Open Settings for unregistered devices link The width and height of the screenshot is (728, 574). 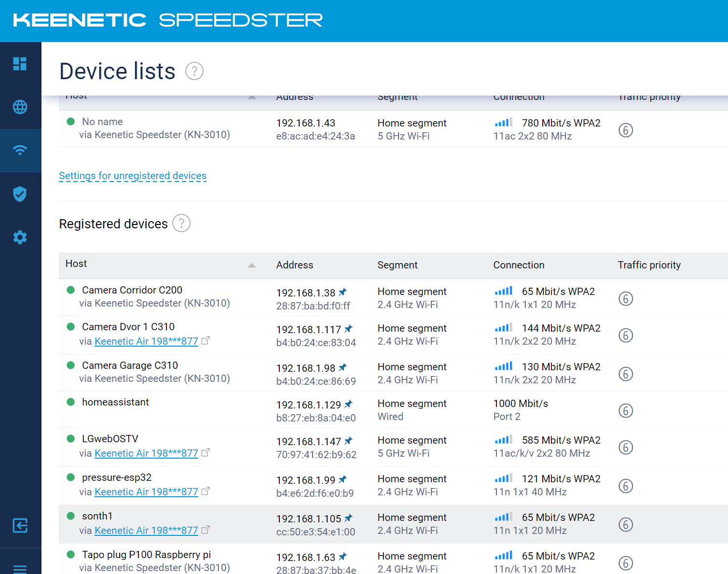[x=133, y=176]
